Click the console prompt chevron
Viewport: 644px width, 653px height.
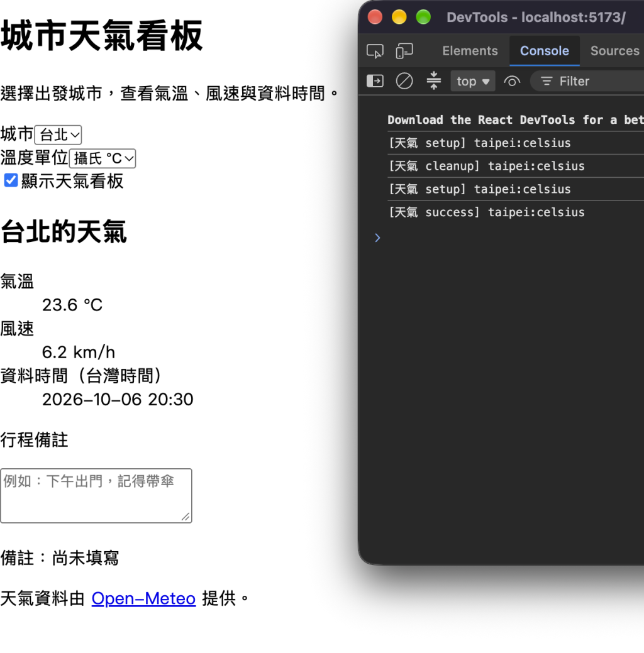click(x=377, y=238)
